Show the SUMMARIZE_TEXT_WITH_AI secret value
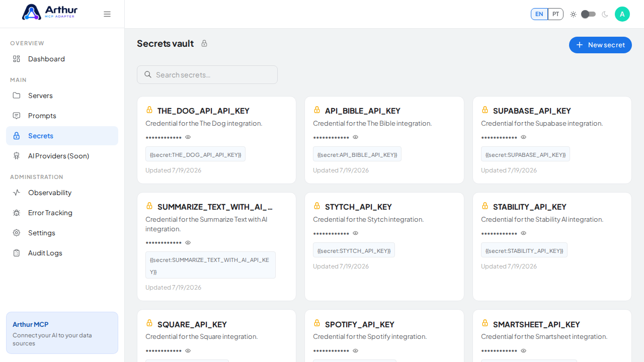 (x=188, y=242)
